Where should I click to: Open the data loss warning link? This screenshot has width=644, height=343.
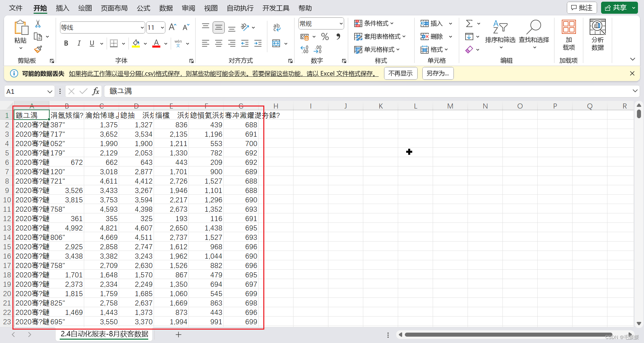tap(223, 74)
